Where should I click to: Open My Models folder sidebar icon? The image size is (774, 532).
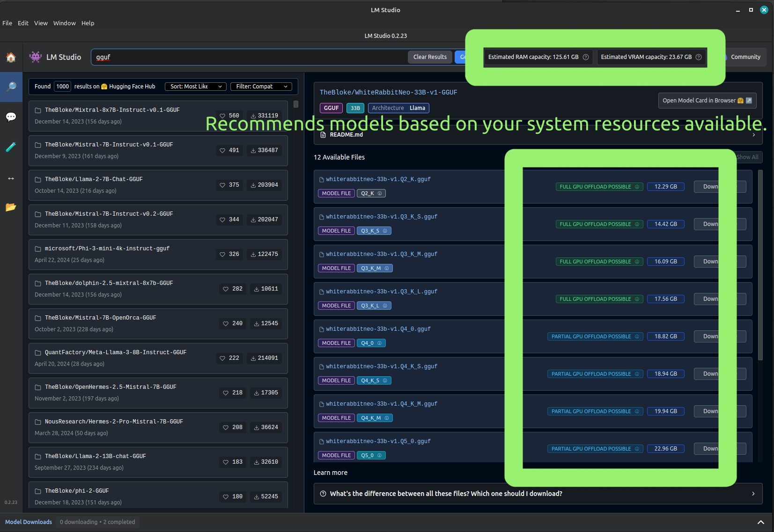point(11,207)
